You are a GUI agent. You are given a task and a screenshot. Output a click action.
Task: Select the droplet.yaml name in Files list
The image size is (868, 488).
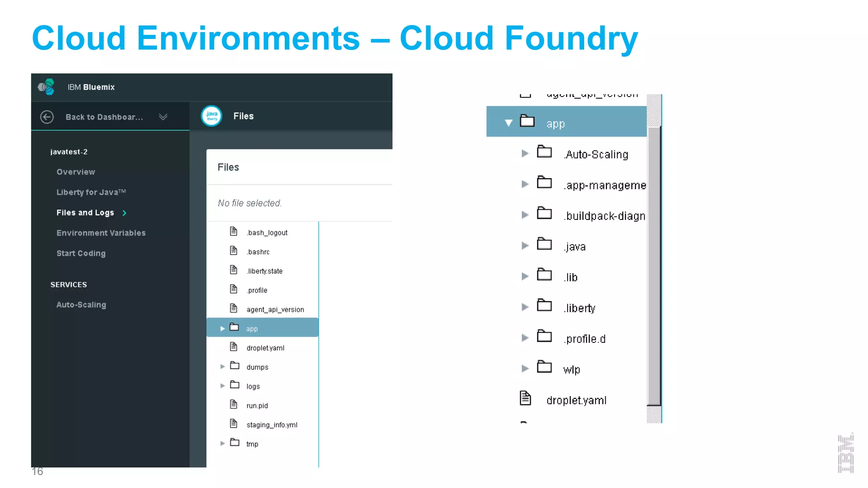265,348
